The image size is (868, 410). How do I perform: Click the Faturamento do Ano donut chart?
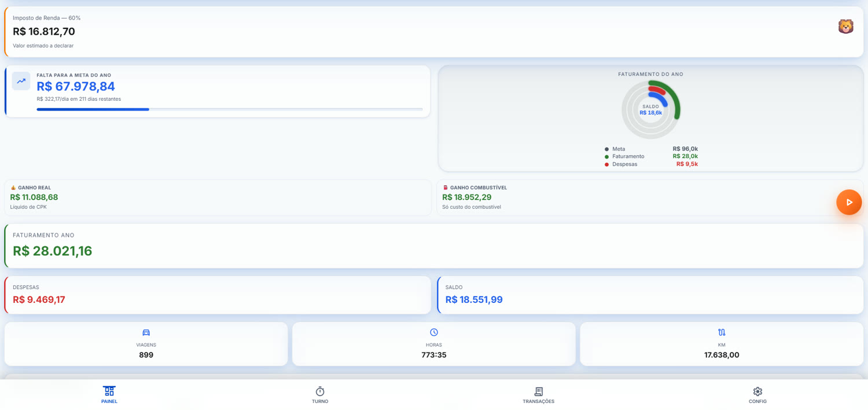click(651, 109)
